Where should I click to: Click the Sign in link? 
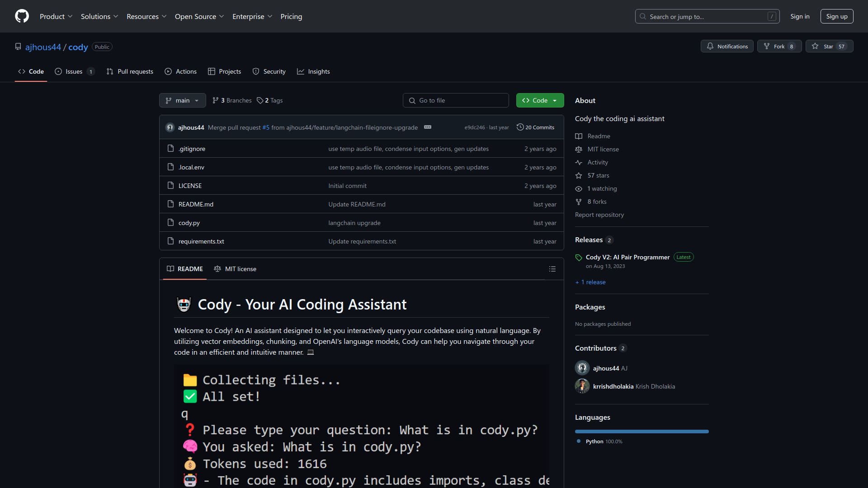point(800,16)
